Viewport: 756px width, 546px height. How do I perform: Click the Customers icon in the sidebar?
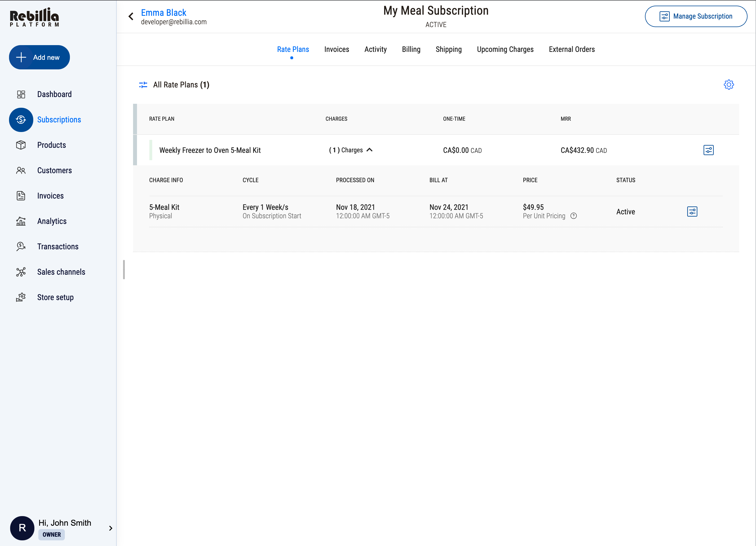21,170
